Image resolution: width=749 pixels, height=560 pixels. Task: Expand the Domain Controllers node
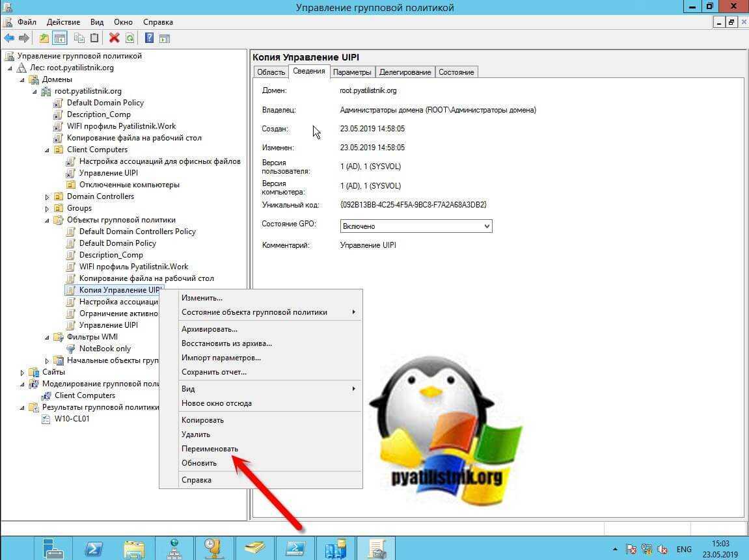(47, 196)
